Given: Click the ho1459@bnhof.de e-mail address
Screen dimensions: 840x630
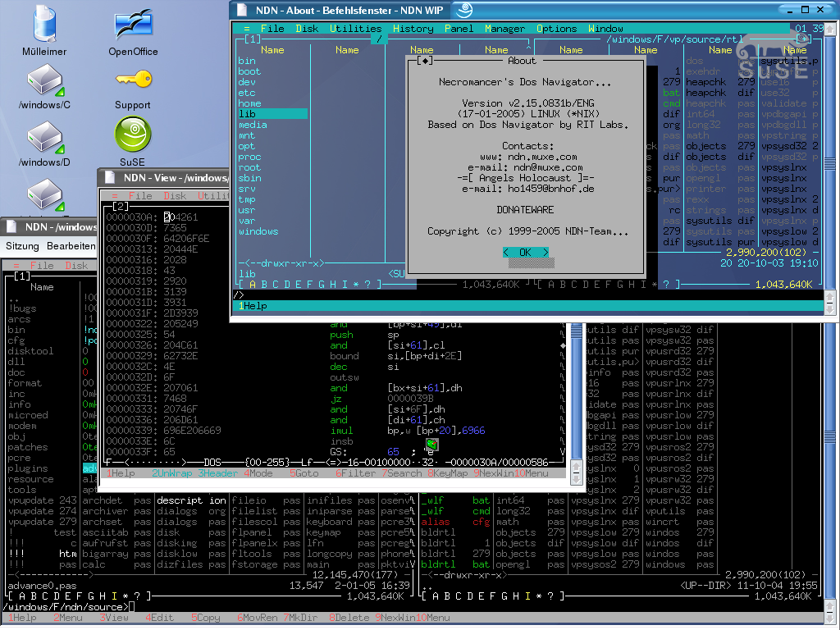Looking at the screenshot, I should pyautogui.click(x=551, y=189).
